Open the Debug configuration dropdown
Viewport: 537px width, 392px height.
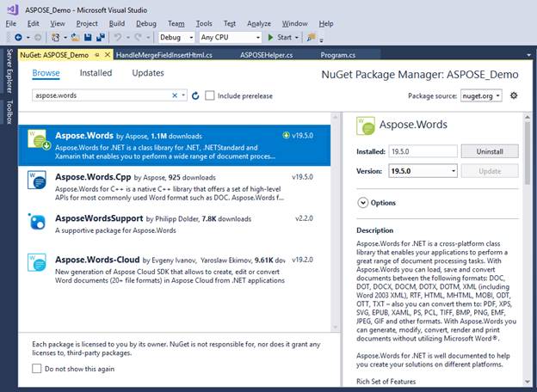coord(176,37)
